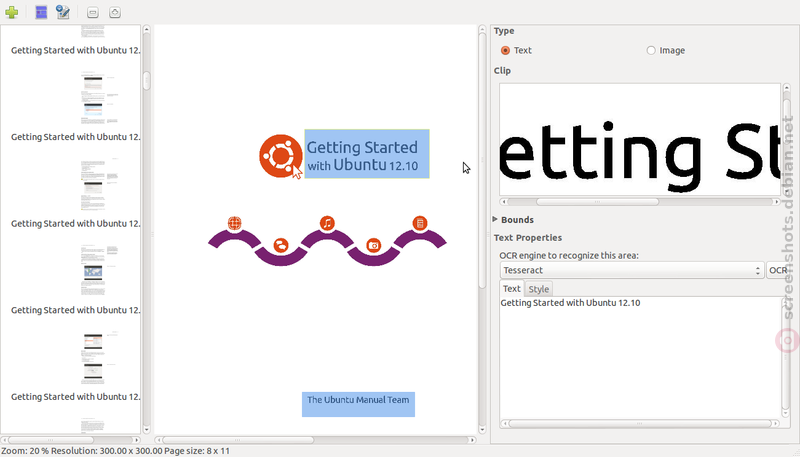This screenshot has width=800, height=457.
Task: Click the Export document pencil icon
Action: coord(63,12)
